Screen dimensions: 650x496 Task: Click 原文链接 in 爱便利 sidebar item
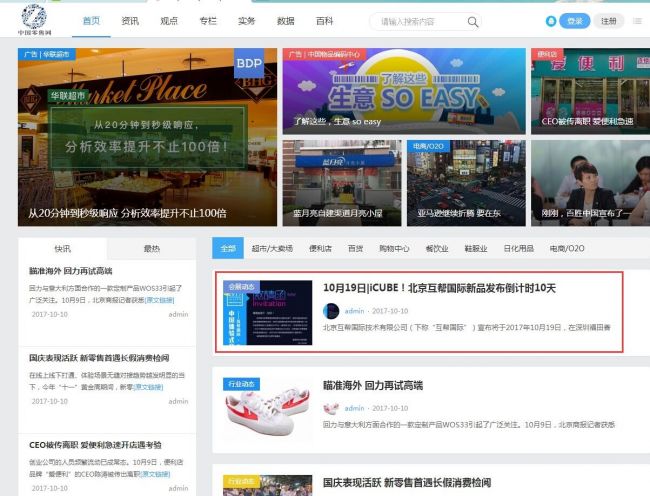(x=155, y=474)
